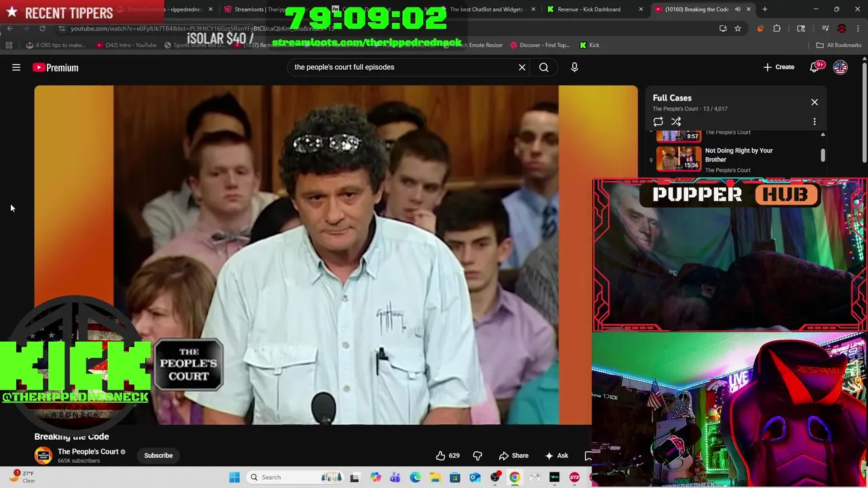868x488 pixels.
Task: Launch Copilot from the taskbar
Action: point(375,477)
